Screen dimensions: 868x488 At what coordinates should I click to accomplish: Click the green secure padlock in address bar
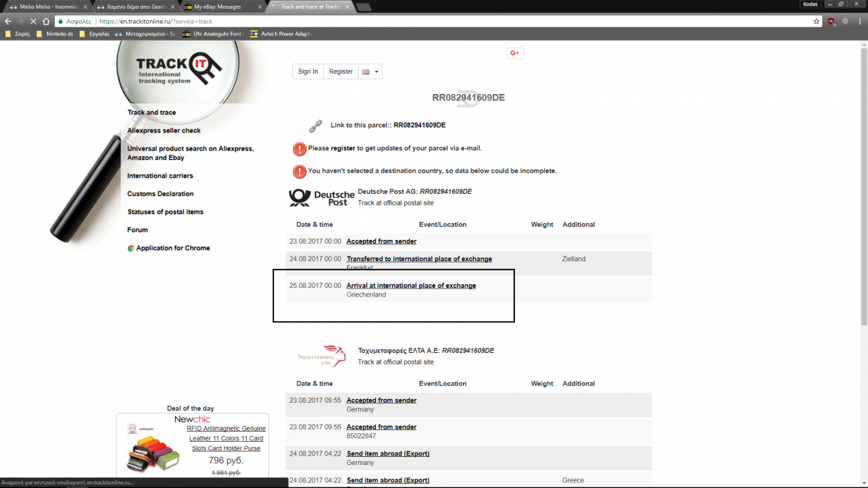[x=62, y=21]
